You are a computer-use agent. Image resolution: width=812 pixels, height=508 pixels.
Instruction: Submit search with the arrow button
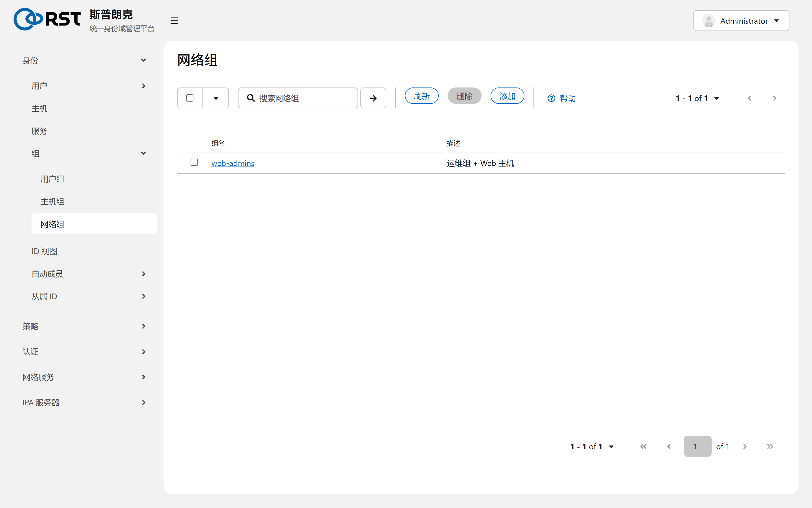(x=373, y=98)
